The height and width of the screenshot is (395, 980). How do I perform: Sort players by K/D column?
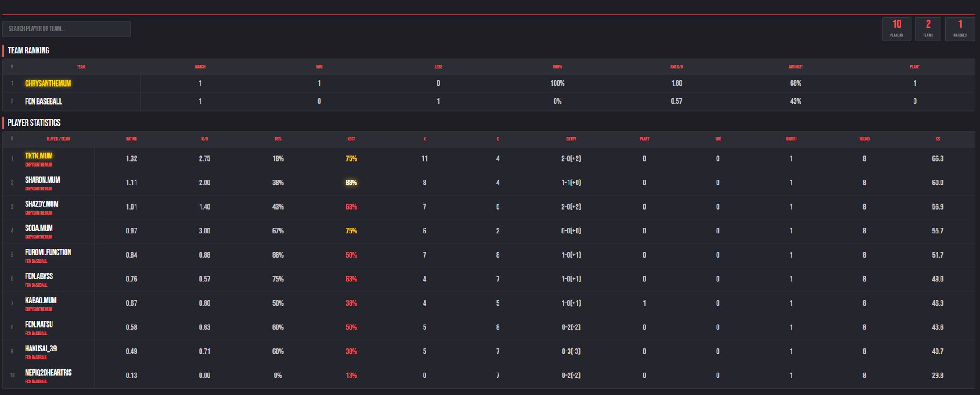click(x=206, y=139)
